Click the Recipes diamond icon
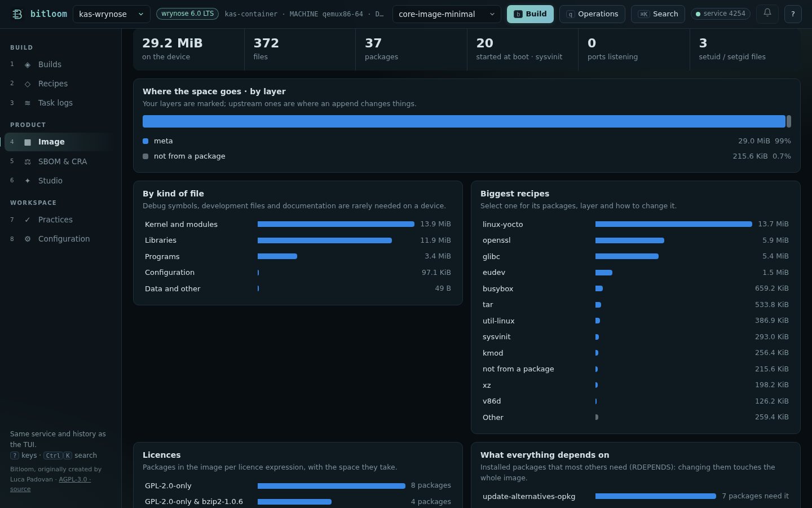The width and height of the screenshot is (812, 508). (28, 84)
